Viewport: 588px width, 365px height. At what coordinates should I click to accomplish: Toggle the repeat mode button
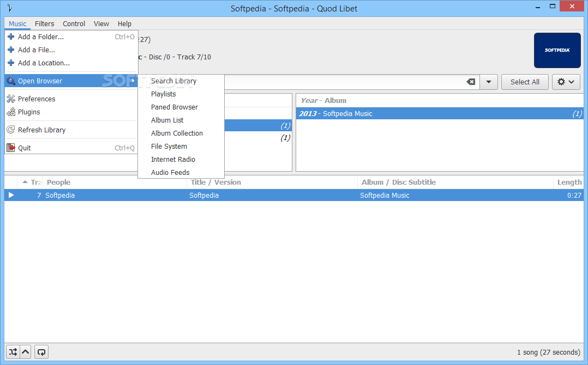pyautogui.click(x=41, y=352)
